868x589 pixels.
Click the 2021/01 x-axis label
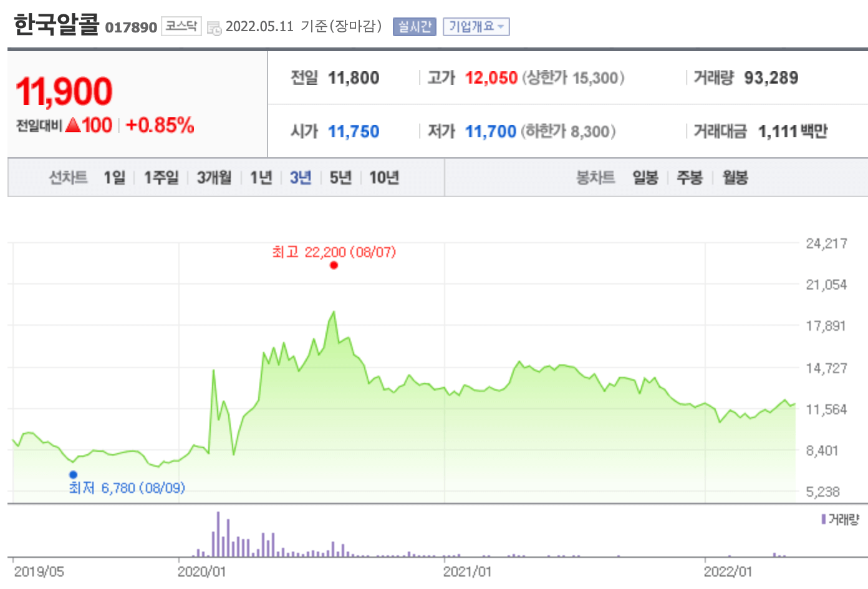pos(467,572)
